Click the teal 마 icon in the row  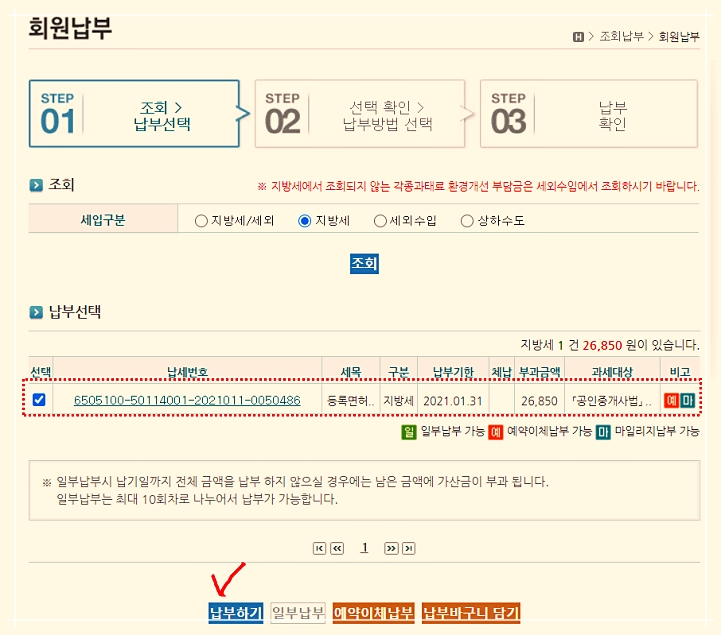coord(687,400)
